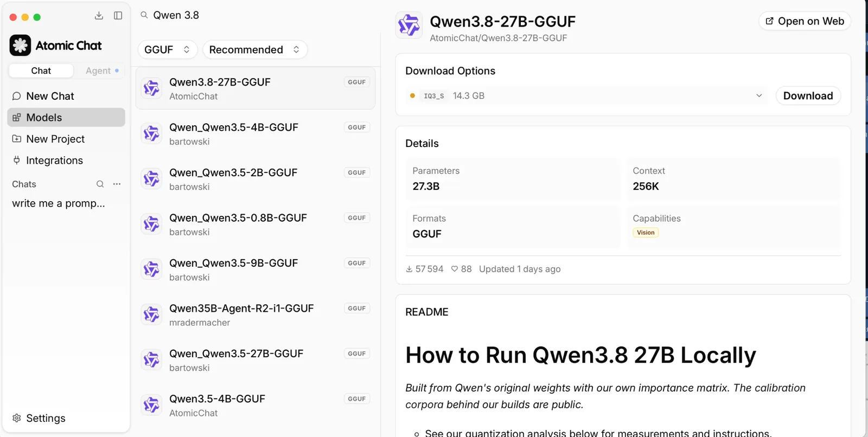
Task: Select Qwen_Qwen3.5-27B-GGUF model title
Action: click(237, 354)
